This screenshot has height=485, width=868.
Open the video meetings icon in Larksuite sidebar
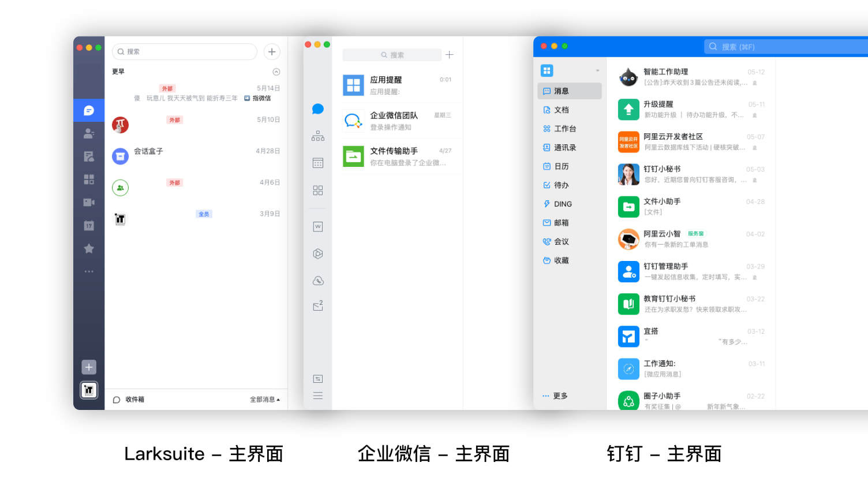pyautogui.click(x=89, y=202)
